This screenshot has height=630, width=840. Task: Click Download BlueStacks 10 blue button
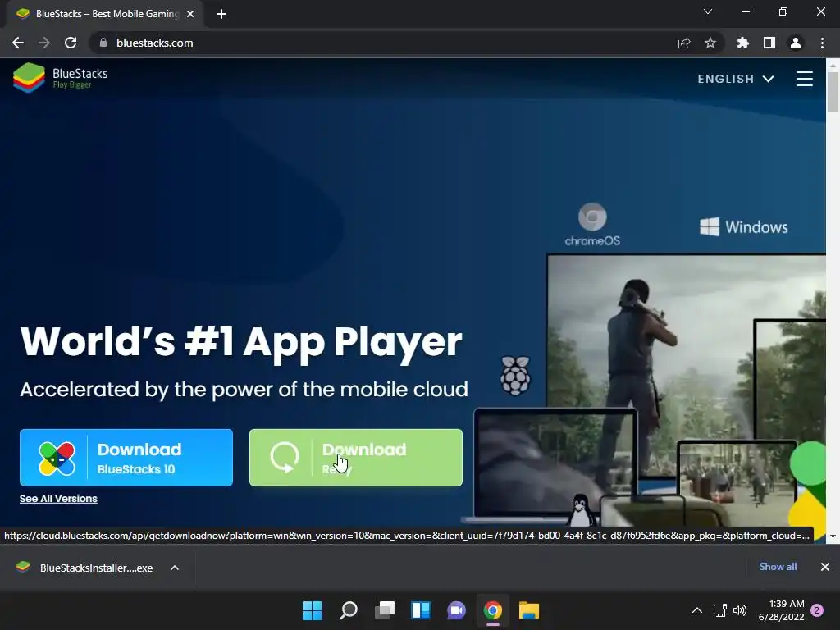click(x=126, y=458)
